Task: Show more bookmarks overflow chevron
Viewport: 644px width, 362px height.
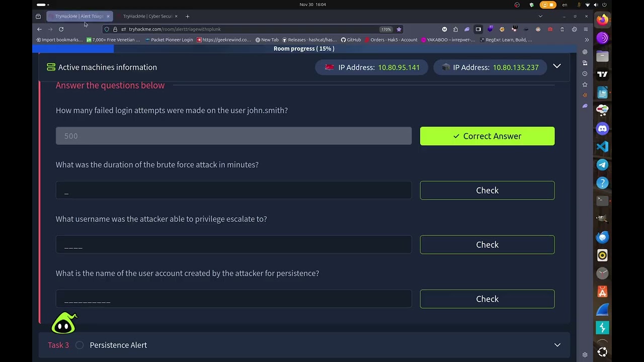Action: pos(587,40)
